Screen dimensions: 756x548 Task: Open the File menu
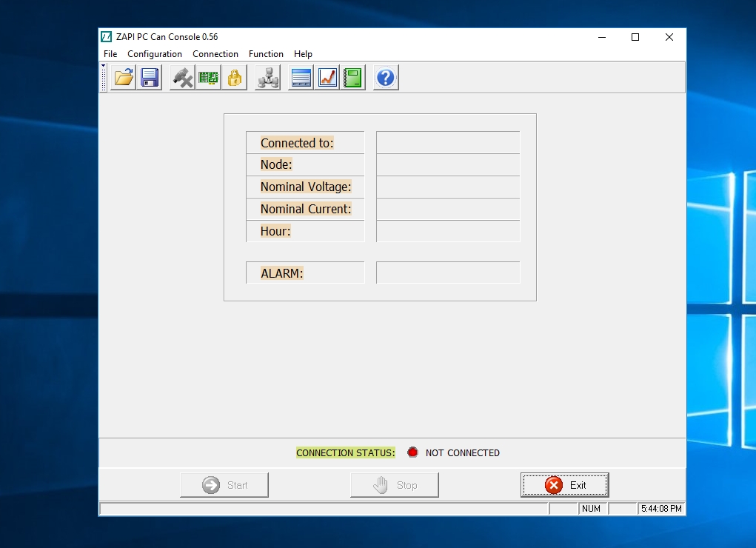(x=110, y=54)
